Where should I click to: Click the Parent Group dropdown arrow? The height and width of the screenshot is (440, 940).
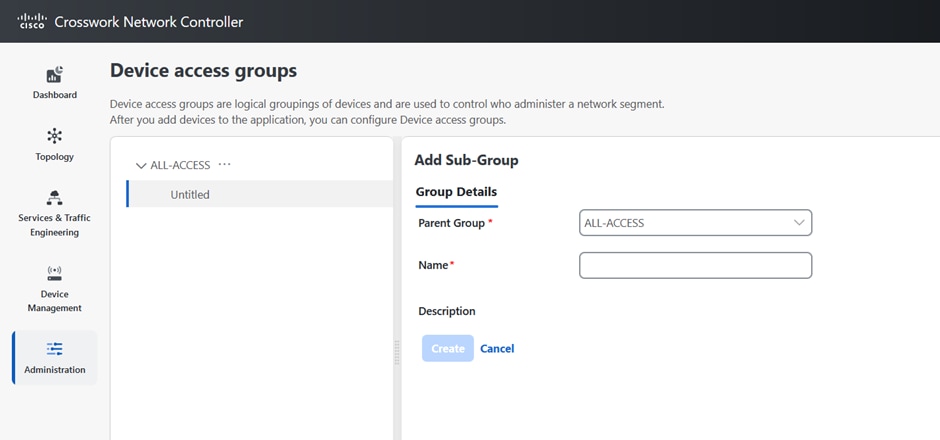tap(799, 222)
